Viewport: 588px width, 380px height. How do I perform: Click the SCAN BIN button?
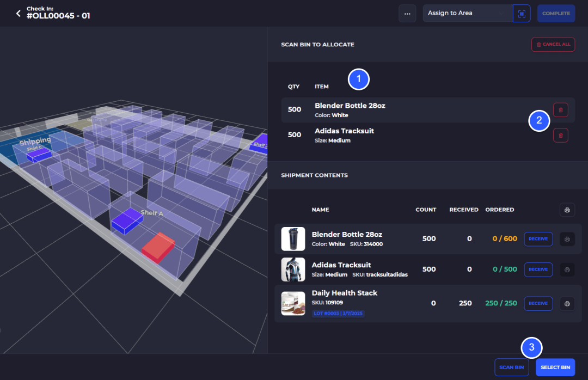click(x=511, y=367)
